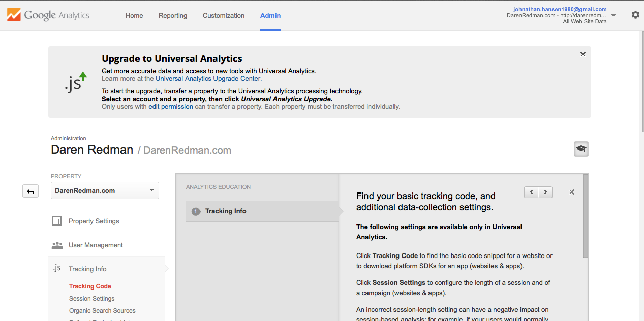Click the .js upgrade icon in banner

tap(76, 82)
